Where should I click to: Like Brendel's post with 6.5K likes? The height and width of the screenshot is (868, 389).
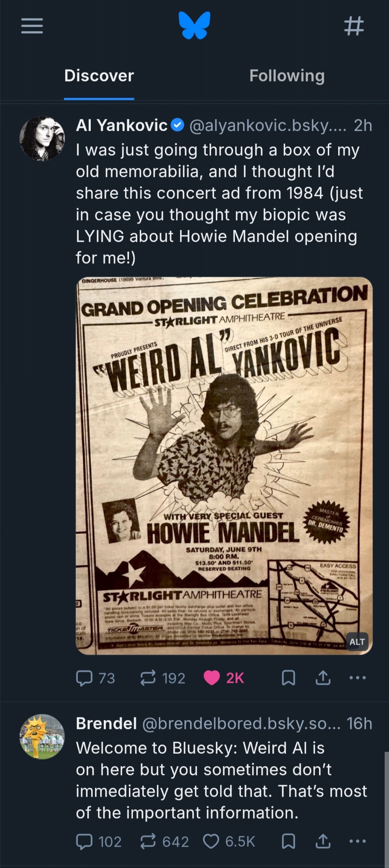[211, 842]
